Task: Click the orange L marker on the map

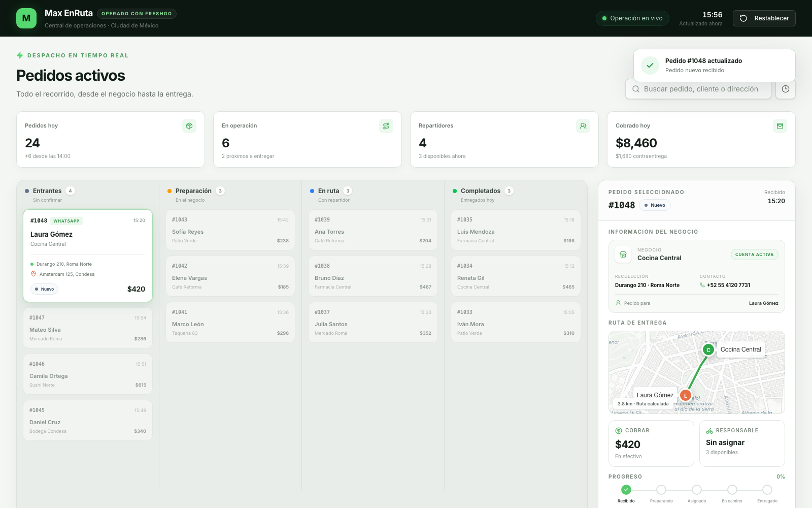Action: [686, 395]
